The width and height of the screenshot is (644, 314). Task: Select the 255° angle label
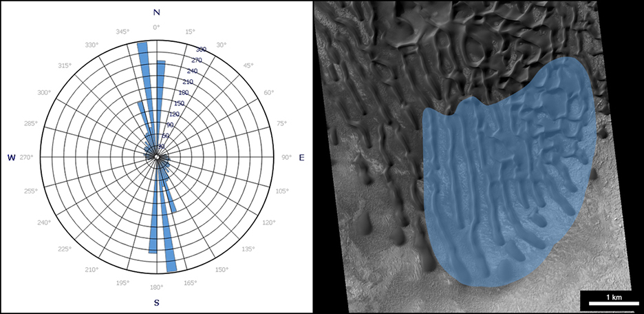click(30, 191)
